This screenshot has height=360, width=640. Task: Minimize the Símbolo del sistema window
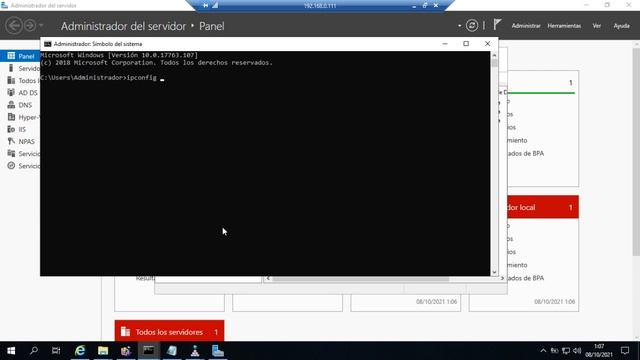click(445, 44)
